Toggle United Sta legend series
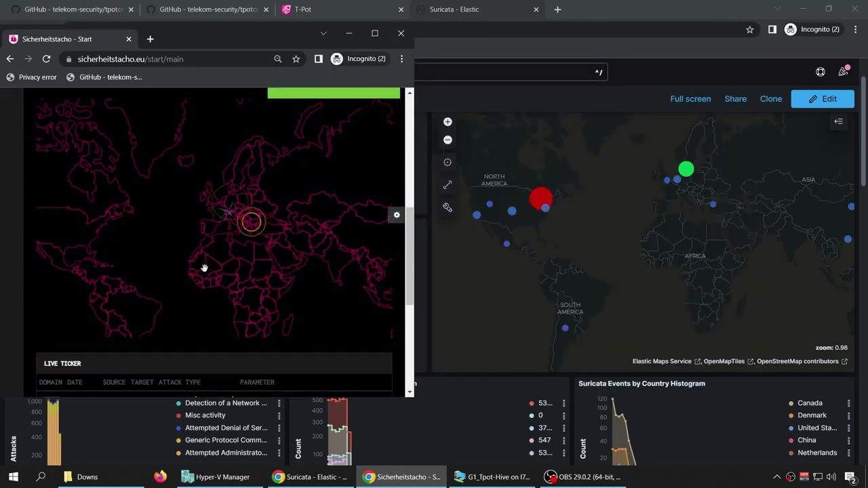The width and height of the screenshot is (868, 488). pos(816,428)
